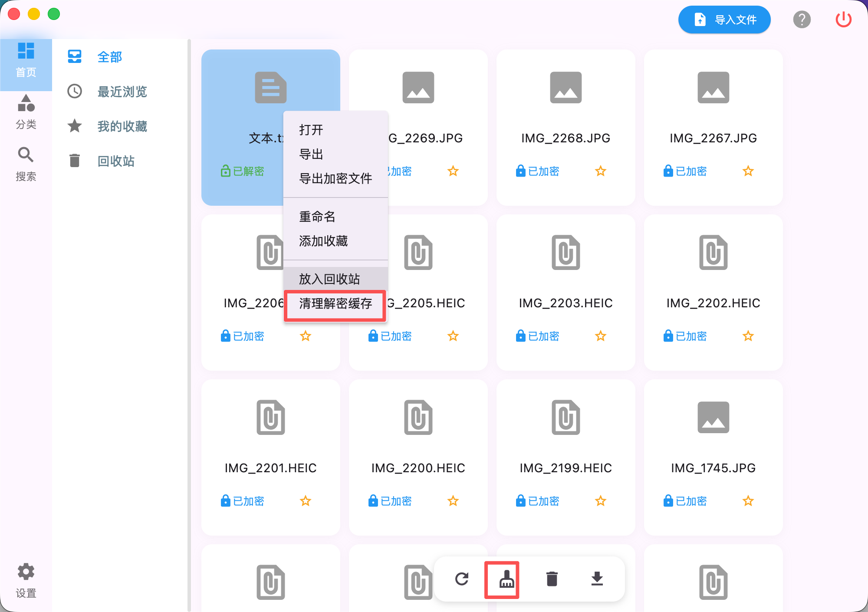
Task: Click the refresh icon in the floating toolbar
Action: (x=462, y=579)
